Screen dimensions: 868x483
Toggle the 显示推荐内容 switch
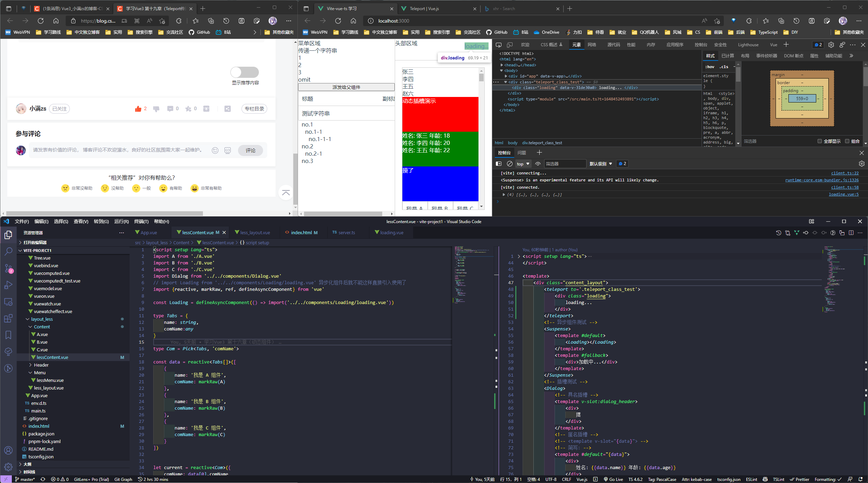245,72
